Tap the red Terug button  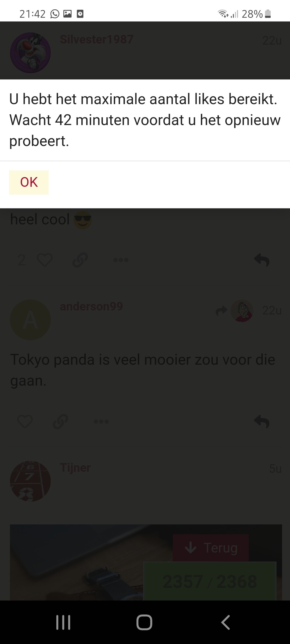coord(211,548)
